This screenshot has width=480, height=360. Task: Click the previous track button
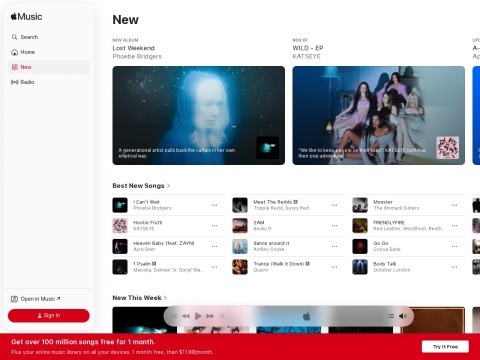186,316
